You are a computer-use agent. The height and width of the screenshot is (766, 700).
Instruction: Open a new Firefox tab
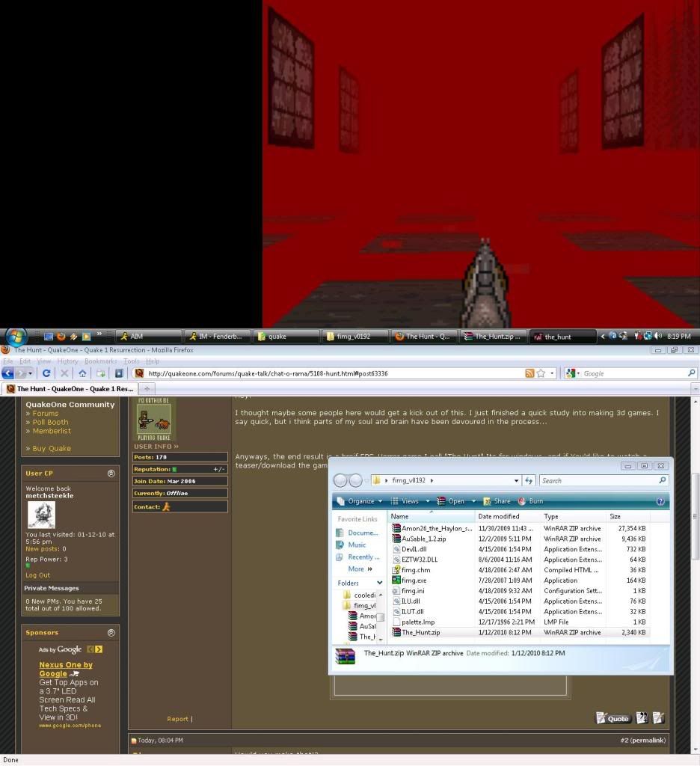click(x=147, y=389)
